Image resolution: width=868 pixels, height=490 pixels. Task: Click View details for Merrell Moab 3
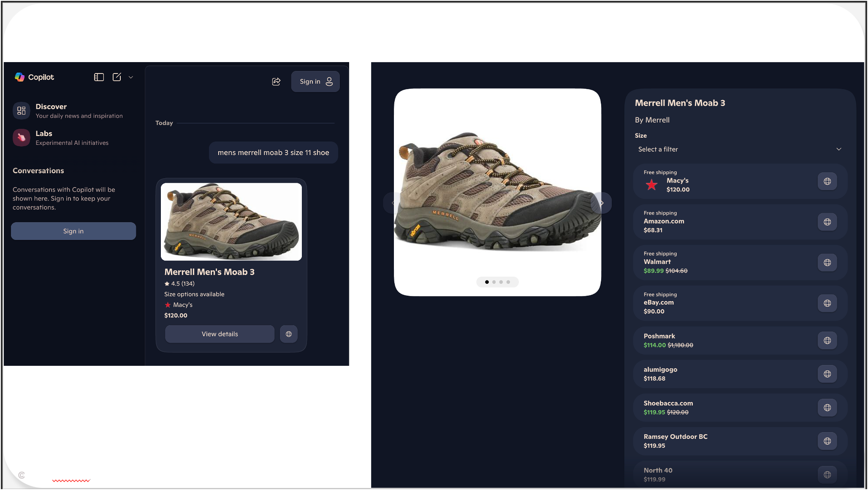pos(220,334)
